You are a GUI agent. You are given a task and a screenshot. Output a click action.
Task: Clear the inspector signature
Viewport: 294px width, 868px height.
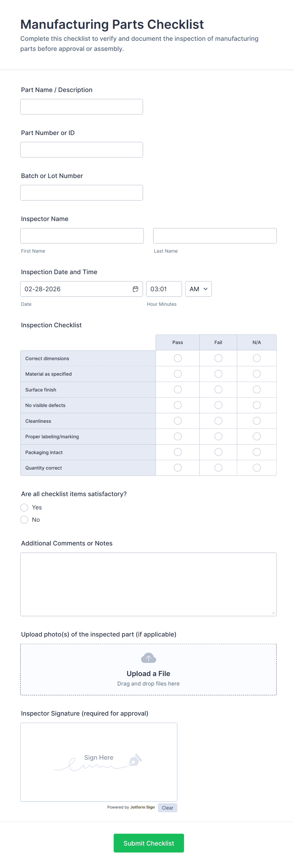(167, 808)
